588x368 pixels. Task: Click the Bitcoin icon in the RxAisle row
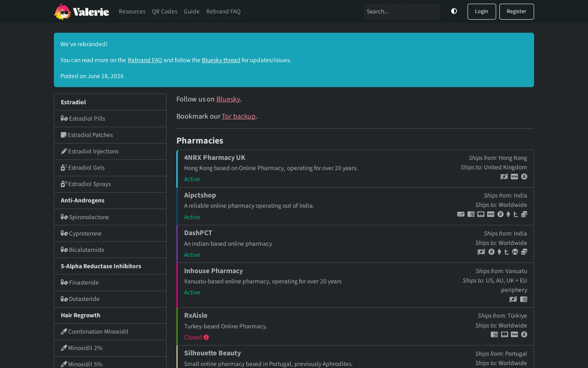(x=524, y=334)
